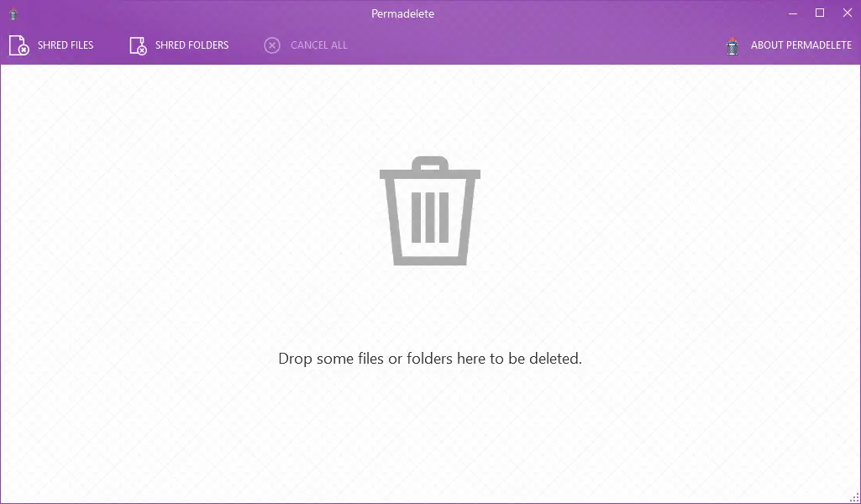Minimize the Permadelete window
861x504 pixels.
click(792, 13)
